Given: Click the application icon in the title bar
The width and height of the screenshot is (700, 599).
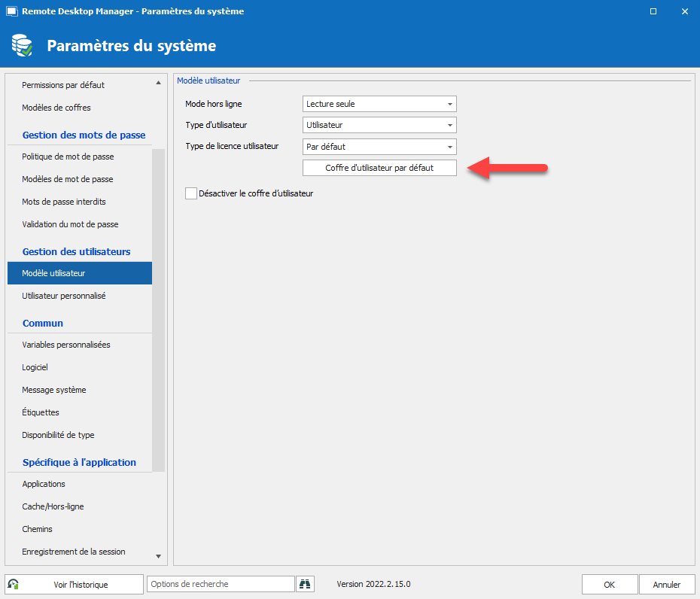Looking at the screenshot, I should [11, 11].
